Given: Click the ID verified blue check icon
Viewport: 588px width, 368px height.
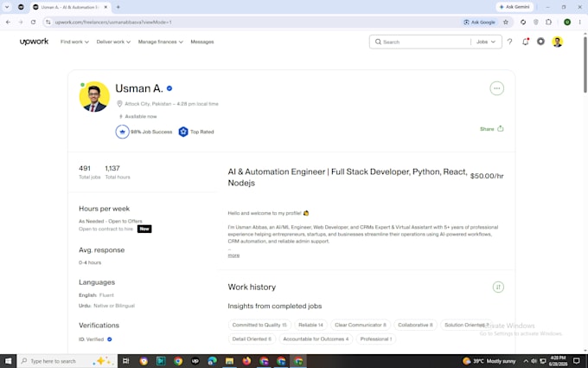Looking at the screenshot, I should click(x=110, y=339).
